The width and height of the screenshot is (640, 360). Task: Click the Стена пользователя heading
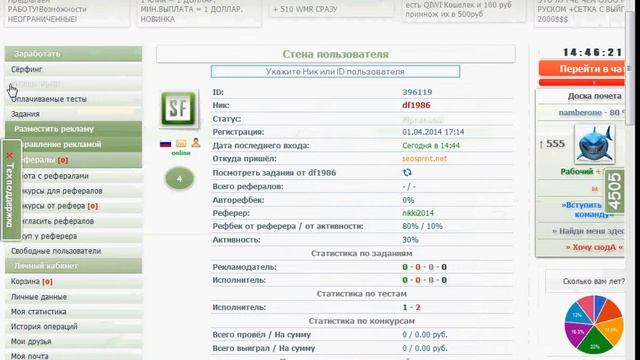336,54
